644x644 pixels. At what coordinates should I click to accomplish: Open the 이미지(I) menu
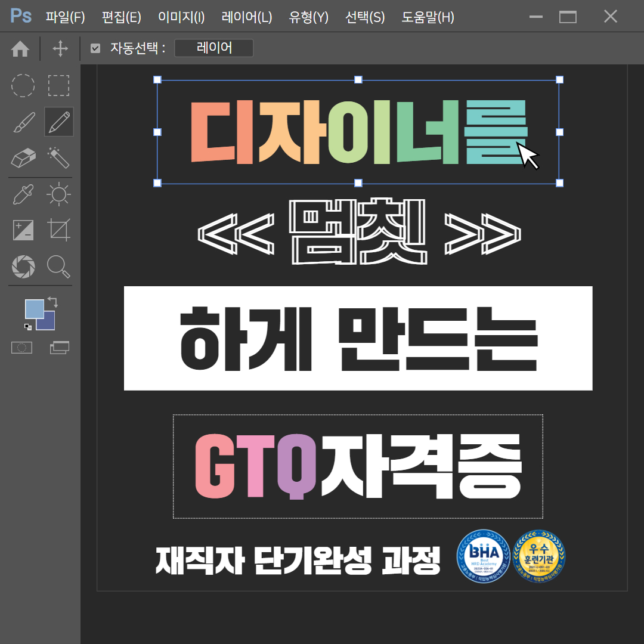(x=181, y=17)
